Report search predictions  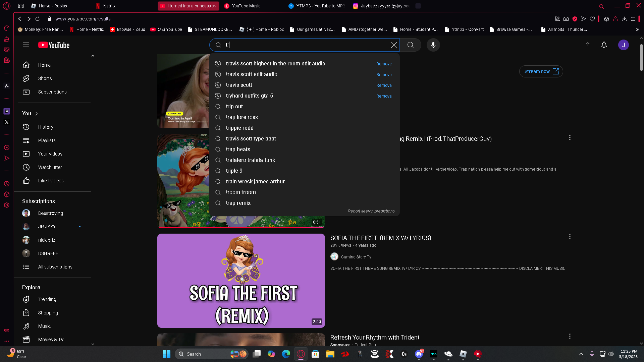click(x=371, y=211)
